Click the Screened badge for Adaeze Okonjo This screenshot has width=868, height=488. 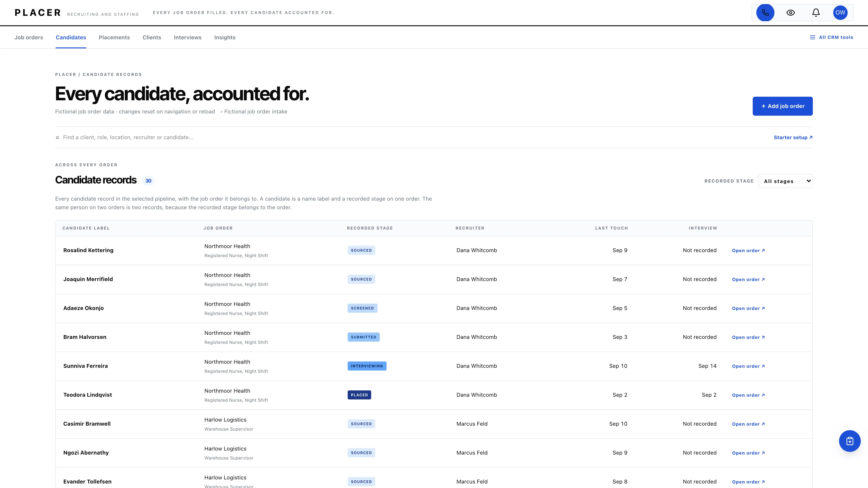click(362, 308)
